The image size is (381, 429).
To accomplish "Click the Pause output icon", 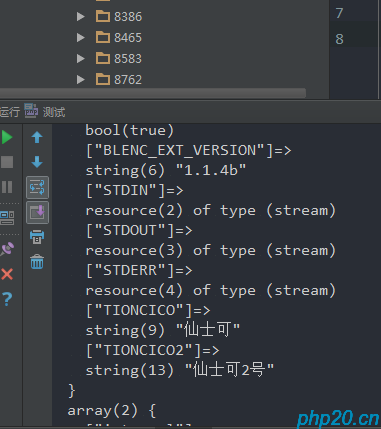I will pyautogui.click(x=7, y=187).
